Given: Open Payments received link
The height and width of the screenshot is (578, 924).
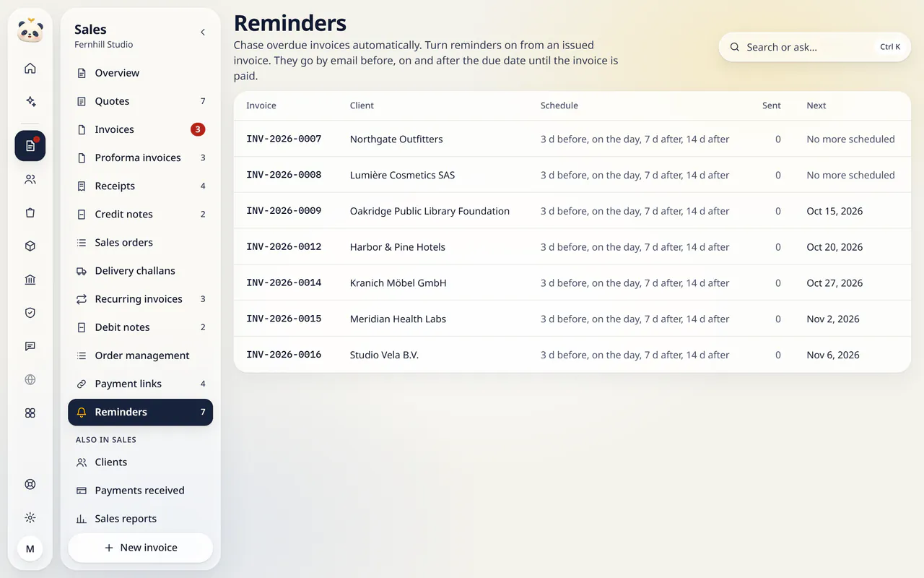Looking at the screenshot, I should point(141,491).
